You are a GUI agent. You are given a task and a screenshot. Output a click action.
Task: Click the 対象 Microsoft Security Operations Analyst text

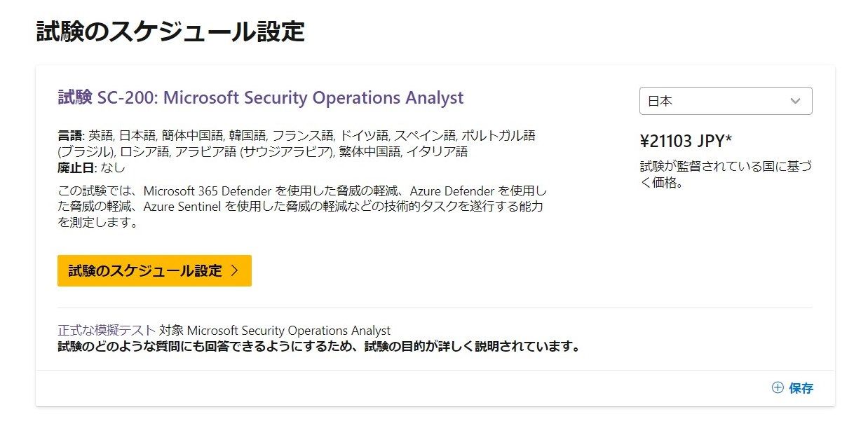tap(275, 331)
